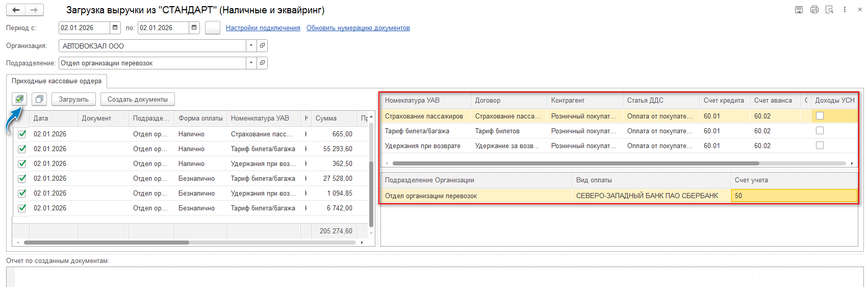
Task: Open the Настройки подключения link
Action: pos(263,28)
